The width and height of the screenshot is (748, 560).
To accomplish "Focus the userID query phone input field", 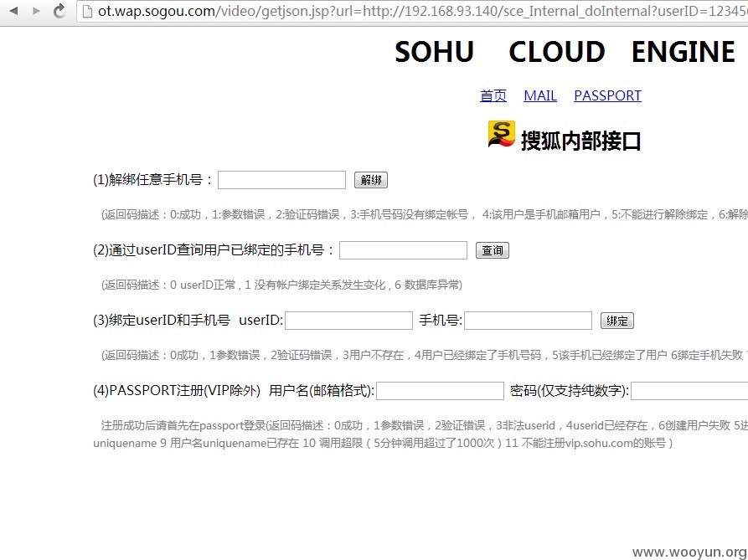I will click(x=403, y=250).
